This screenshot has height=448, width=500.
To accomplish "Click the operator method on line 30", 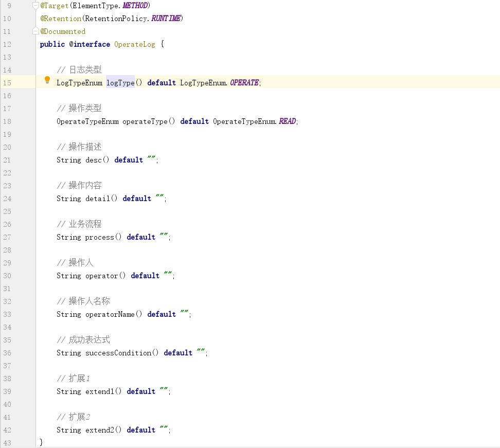I will [x=102, y=276].
